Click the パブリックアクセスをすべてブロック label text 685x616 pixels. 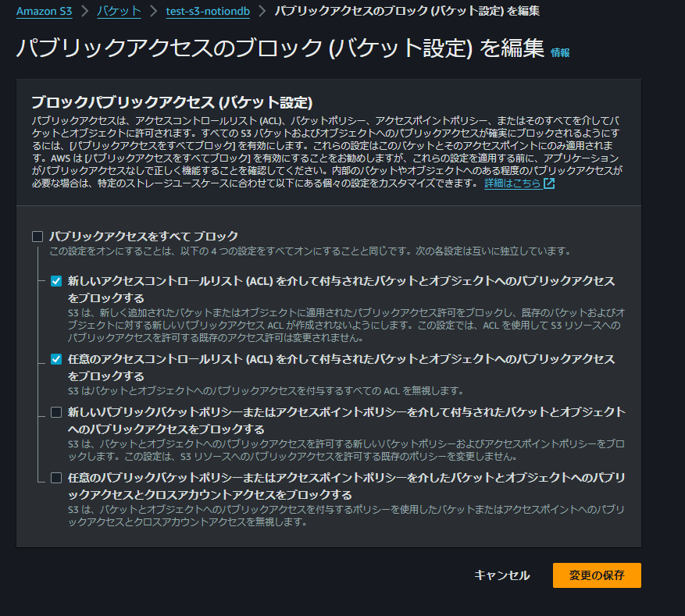click(x=144, y=237)
